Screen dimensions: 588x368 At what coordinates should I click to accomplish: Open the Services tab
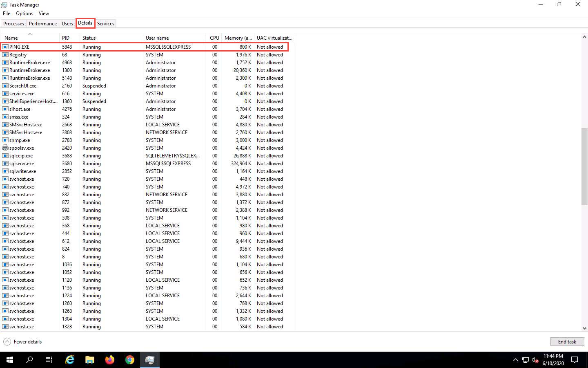point(106,24)
